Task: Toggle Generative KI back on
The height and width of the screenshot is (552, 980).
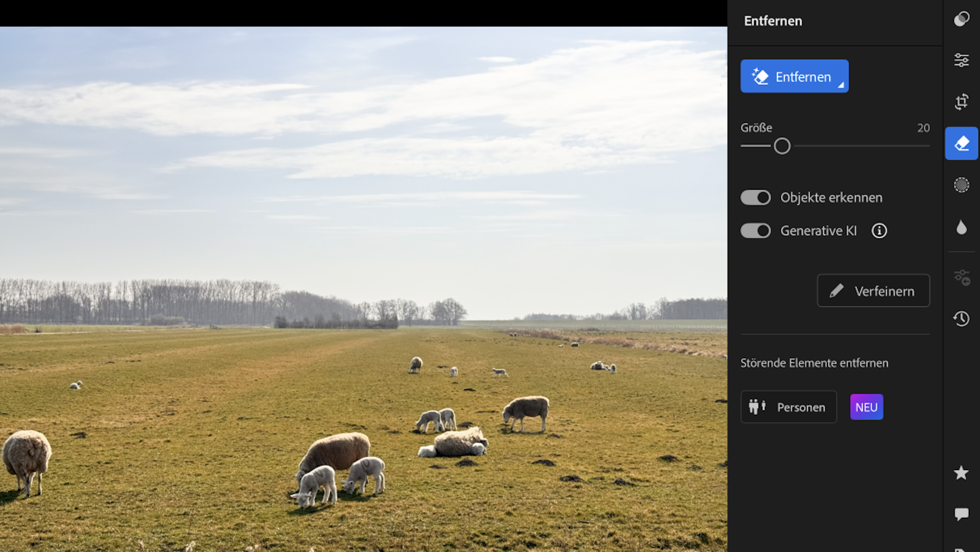Action: pyautogui.click(x=755, y=230)
